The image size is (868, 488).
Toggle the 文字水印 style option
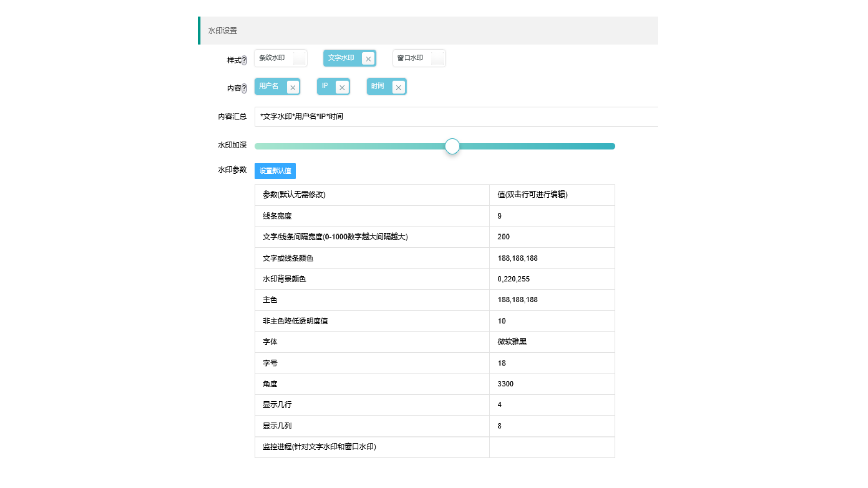(341, 58)
